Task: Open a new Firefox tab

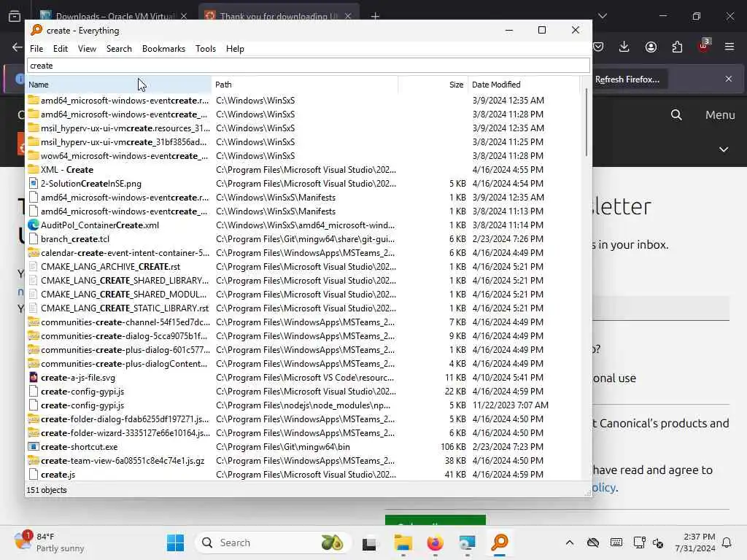Action: pos(375,16)
